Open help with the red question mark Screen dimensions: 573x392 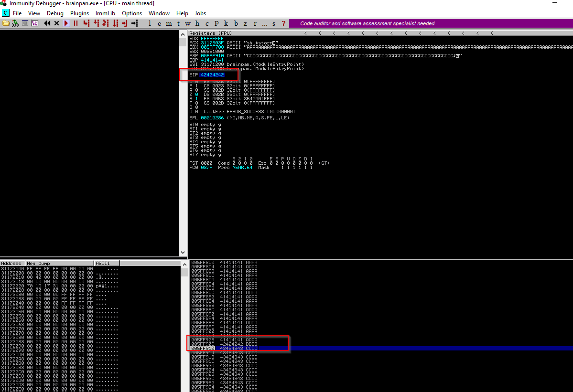pyautogui.click(x=283, y=23)
